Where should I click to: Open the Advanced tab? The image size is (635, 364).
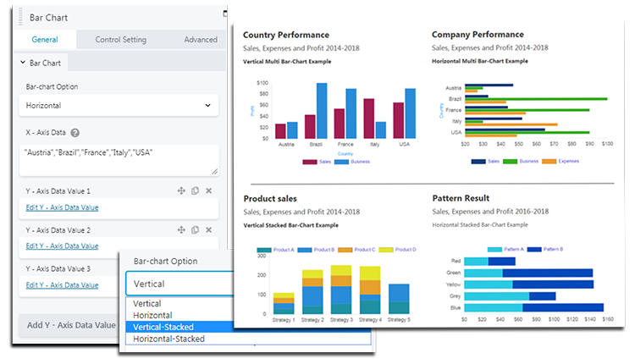[201, 40]
